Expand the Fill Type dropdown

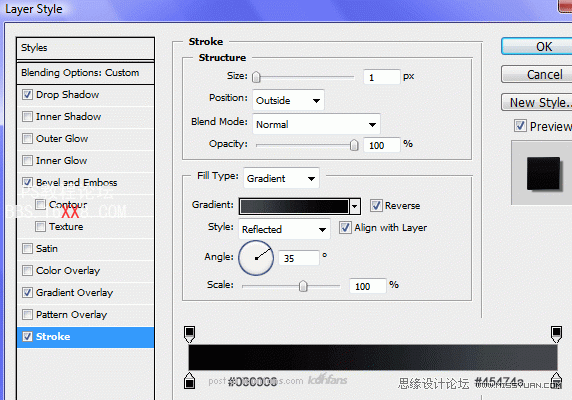[x=281, y=178]
